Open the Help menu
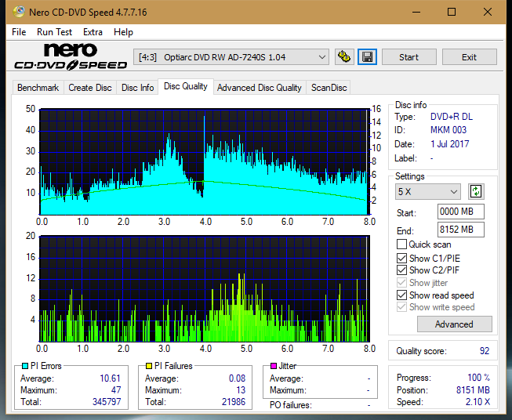 pyautogui.click(x=123, y=32)
